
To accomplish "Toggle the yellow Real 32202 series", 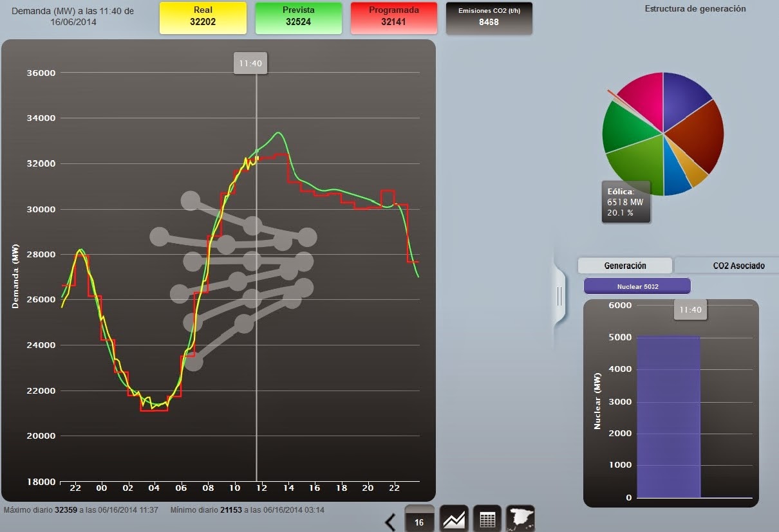I will 203,17.
